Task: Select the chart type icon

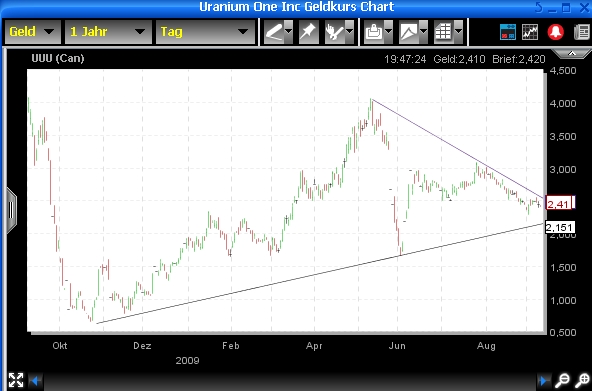Action: [x=409, y=32]
